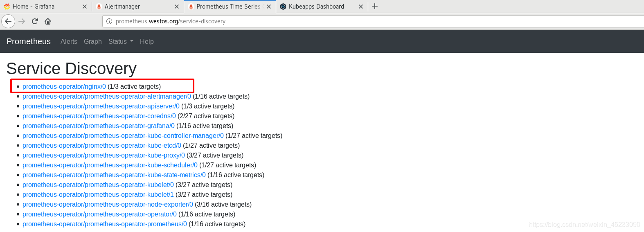Open the prometheus-operator-kubelet/0 link

98,185
